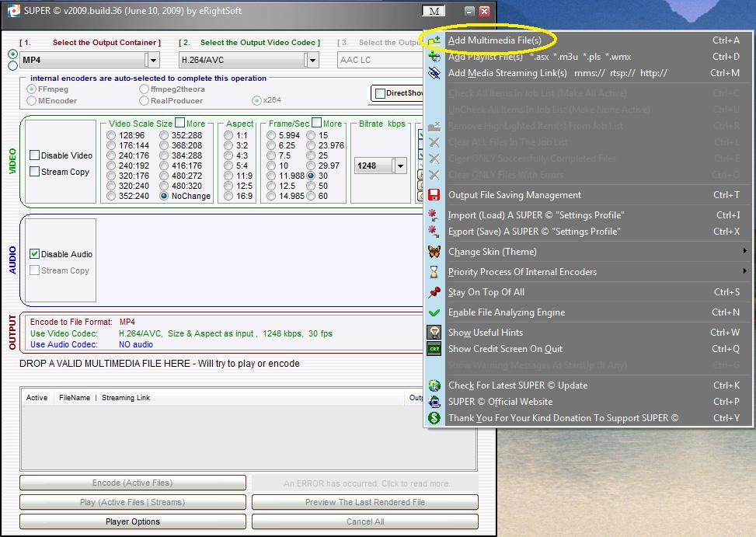
Task: Click the lightbulb Useful Hints icon
Action: (x=434, y=332)
